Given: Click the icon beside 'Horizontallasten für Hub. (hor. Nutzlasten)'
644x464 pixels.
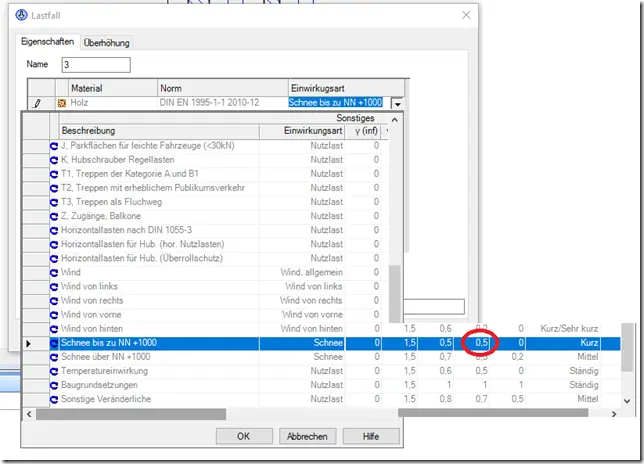Looking at the screenshot, I should 54,244.
